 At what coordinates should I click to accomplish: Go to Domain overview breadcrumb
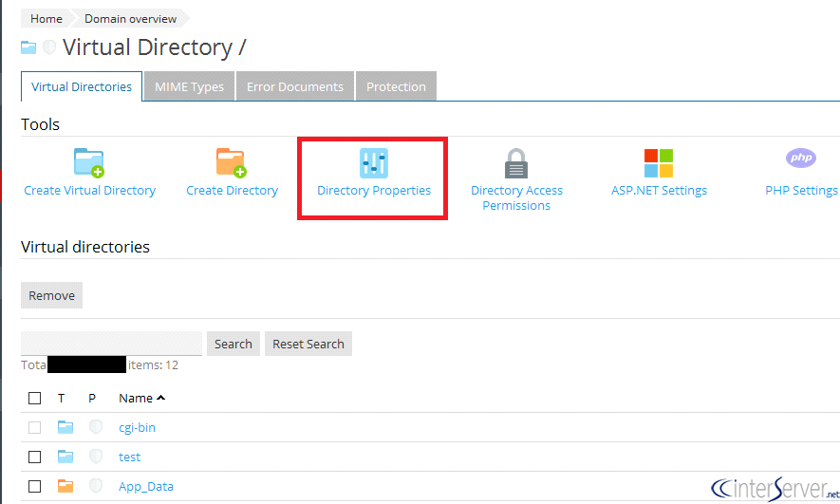[130, 19]
